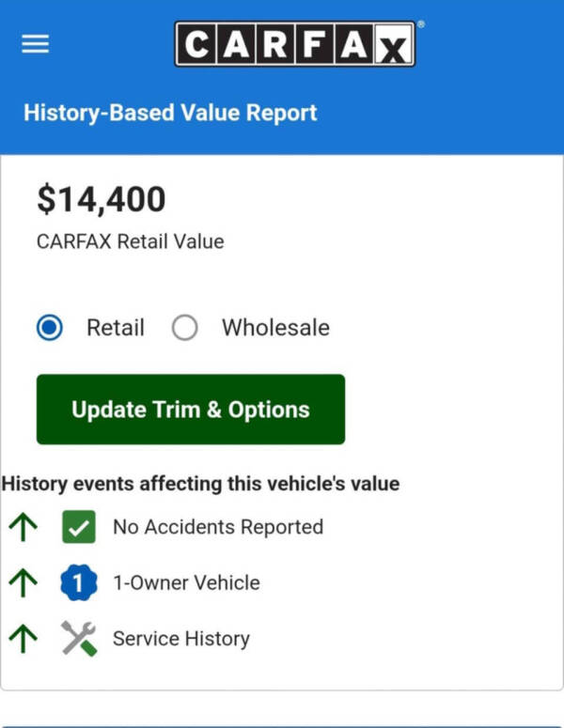Viewport: 564px width, 728px height.
Task: Select the Wholesale radio button
Action: click(x=185, y=328)
